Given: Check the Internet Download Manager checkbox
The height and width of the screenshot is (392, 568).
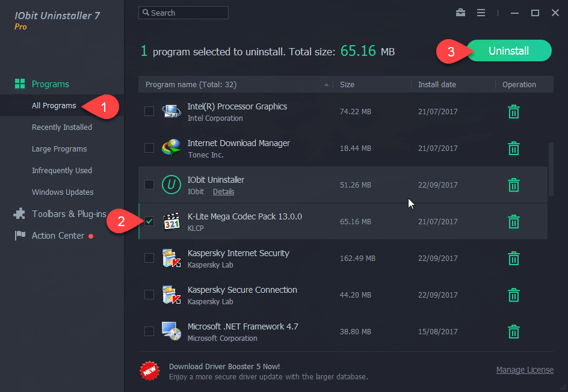Looking at the screenshot, I should [149, 148].
